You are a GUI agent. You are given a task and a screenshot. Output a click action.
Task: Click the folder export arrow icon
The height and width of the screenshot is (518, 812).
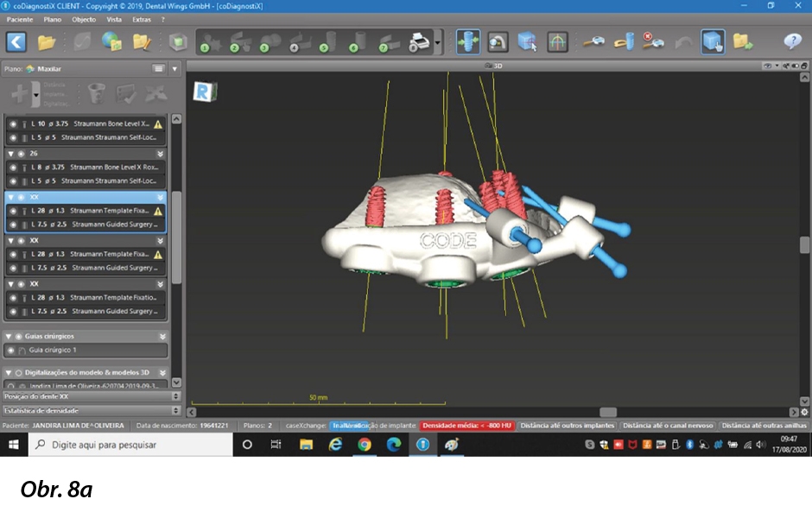coord(743,42)
